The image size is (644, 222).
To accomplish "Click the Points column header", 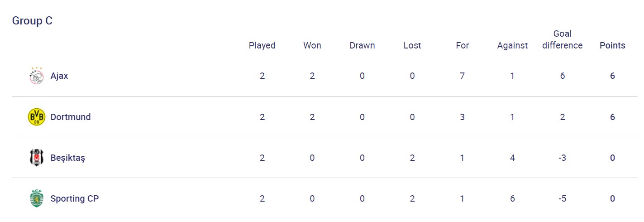I will point(612,45).
